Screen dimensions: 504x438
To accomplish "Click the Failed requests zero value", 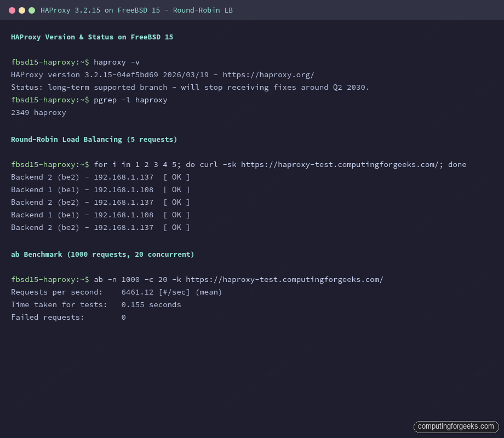I will coord(123,317).
